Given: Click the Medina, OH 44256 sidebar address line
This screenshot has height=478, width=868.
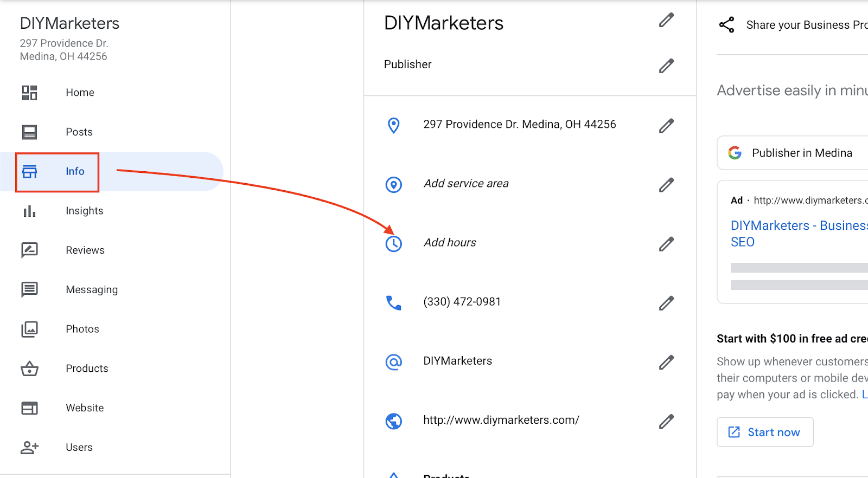Looking at the screenshot, I should (63, 56).
